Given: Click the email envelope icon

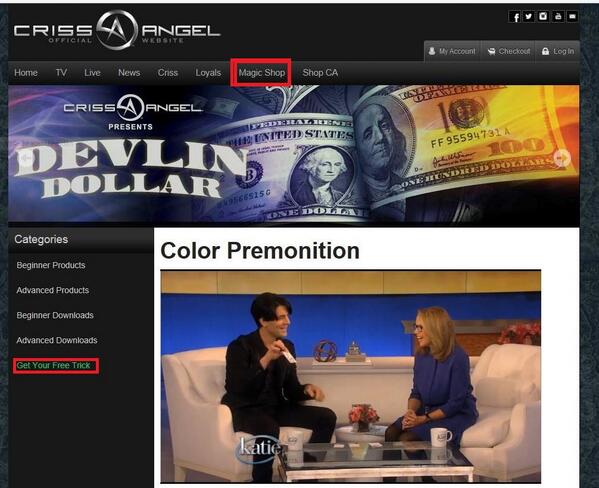Looking at the screenshot, I should [x=572, y=16].
